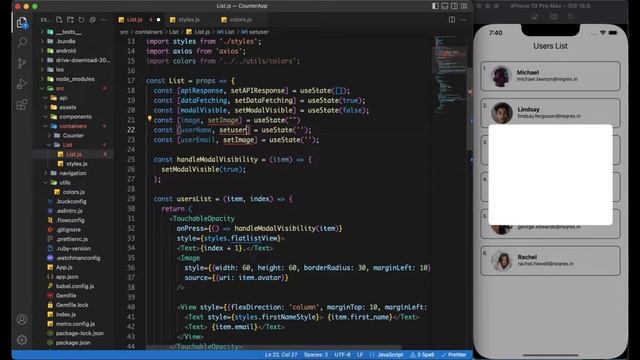This screenshot has width=640, height=360.
Task: Open the editor More Actions ellipsis
Action: [x=463, y=20]
